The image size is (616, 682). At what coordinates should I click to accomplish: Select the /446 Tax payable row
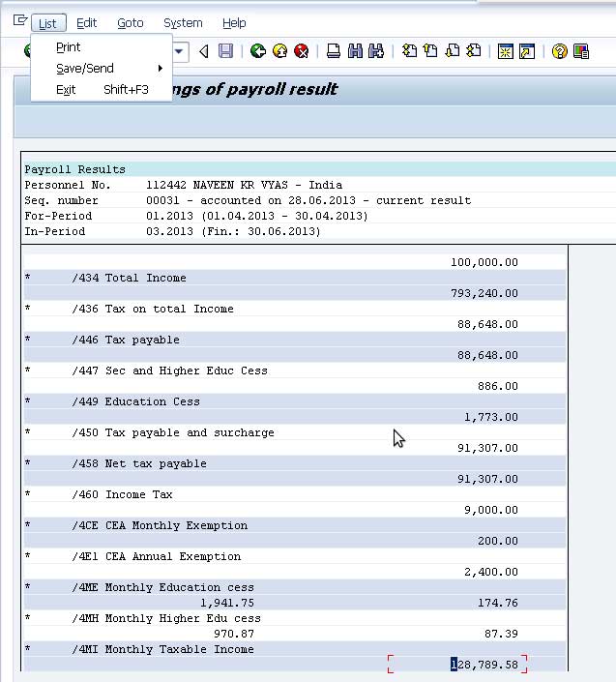pyautogui.click(x=295, y=340)
